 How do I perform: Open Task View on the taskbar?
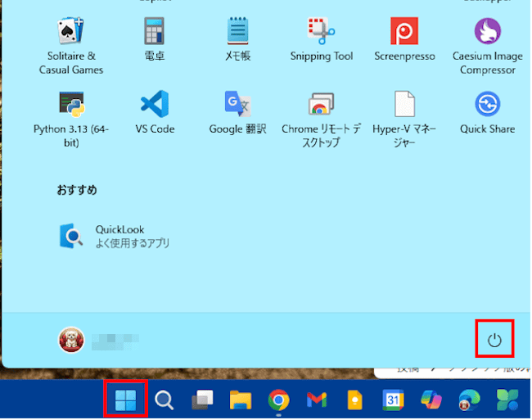202,400
